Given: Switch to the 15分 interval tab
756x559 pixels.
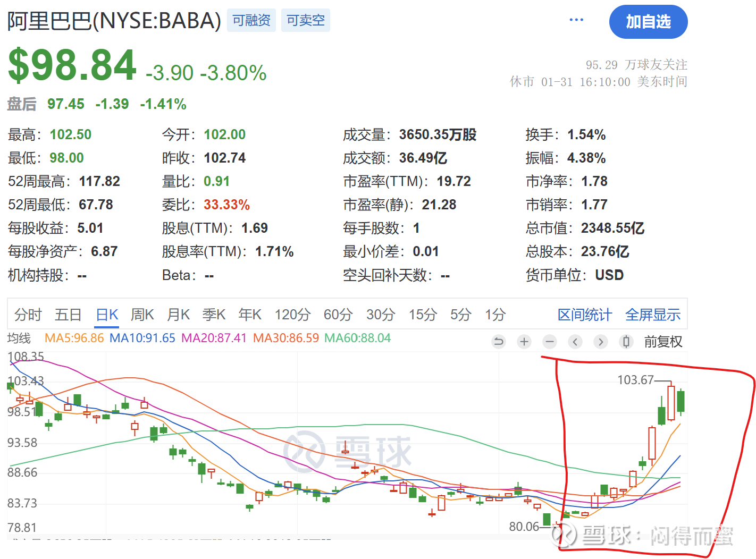Looking at the screenshot, I should [423, 315].
